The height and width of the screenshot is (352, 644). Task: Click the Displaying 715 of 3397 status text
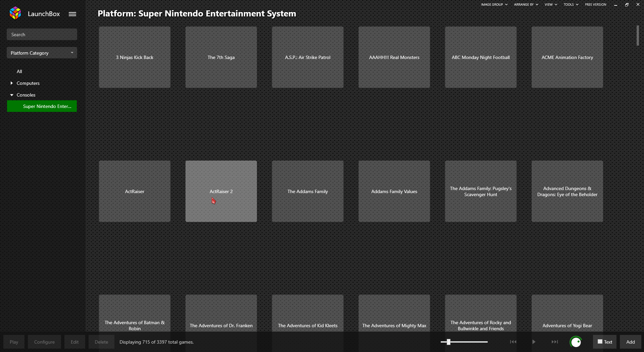[157, 342]
